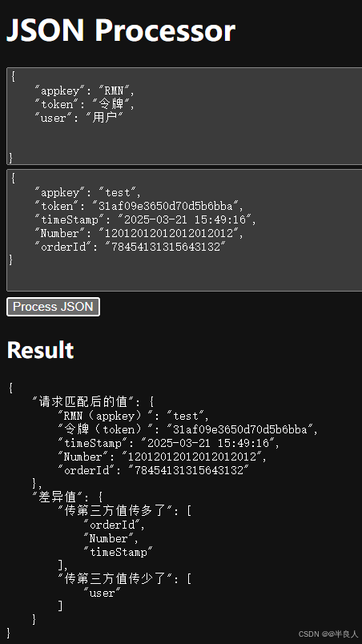Click the 令牌（token） result line
Image resolution: width=362 pixels, height=644 pixels.
[188, 429]
